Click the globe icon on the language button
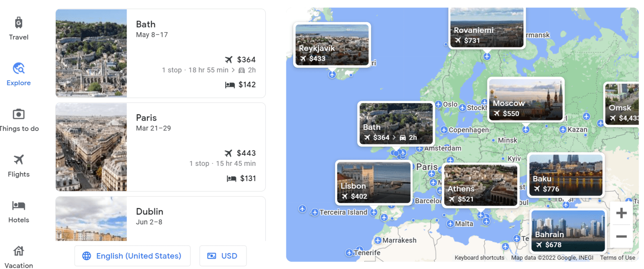The height and width of the screenshot is (269, 644). tap(86, 256)
